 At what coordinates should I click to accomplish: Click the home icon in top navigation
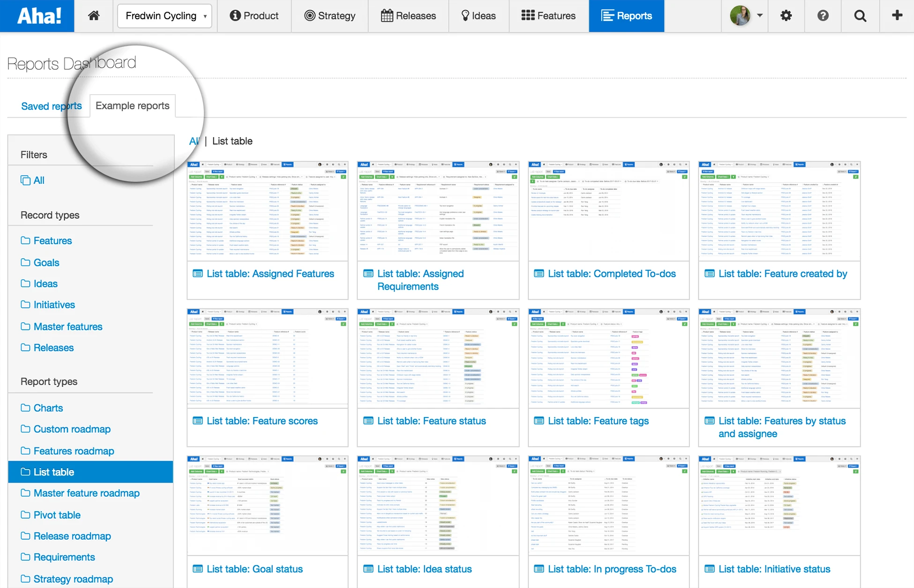pyautogui.click(x=94, y=16)
